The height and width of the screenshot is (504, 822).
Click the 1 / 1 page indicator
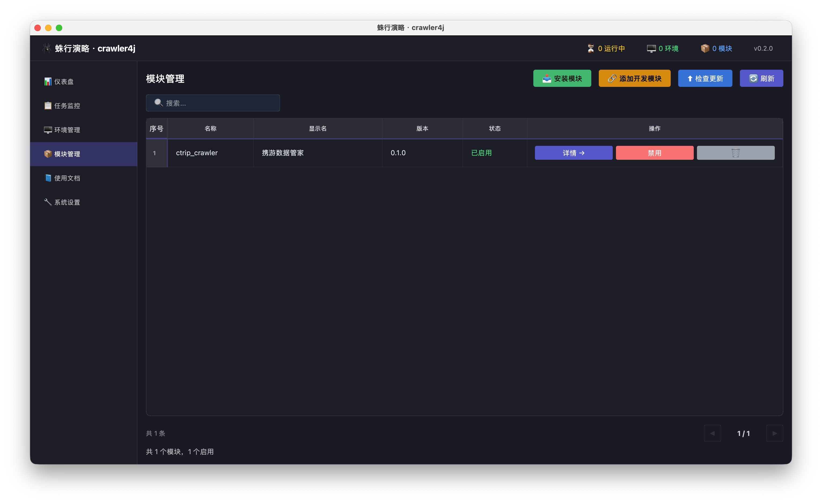tap(744, 433)
